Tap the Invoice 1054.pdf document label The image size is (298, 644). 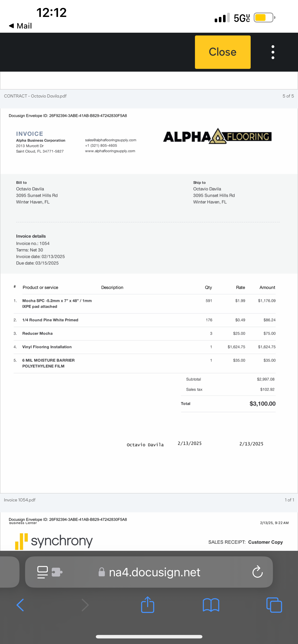pyautogui.click(x=20, y=500)
